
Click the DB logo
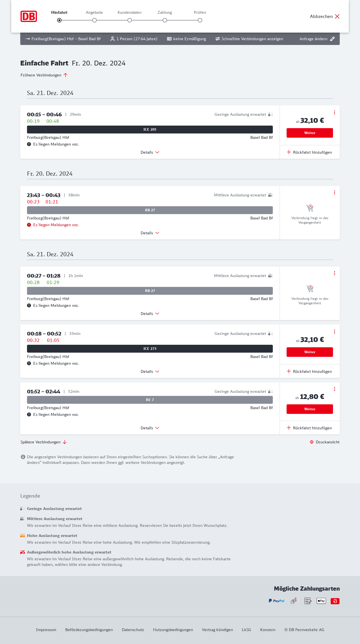[29, 16]
